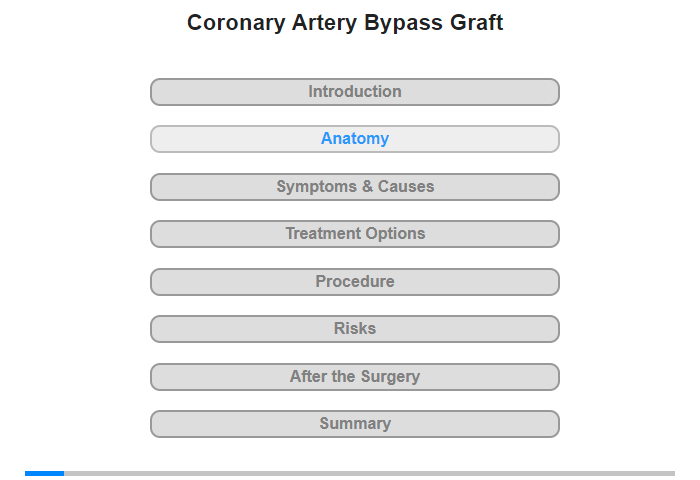
Task: Click the Introduction menu item
Action: pyautogui.click(x=355, y=92)
